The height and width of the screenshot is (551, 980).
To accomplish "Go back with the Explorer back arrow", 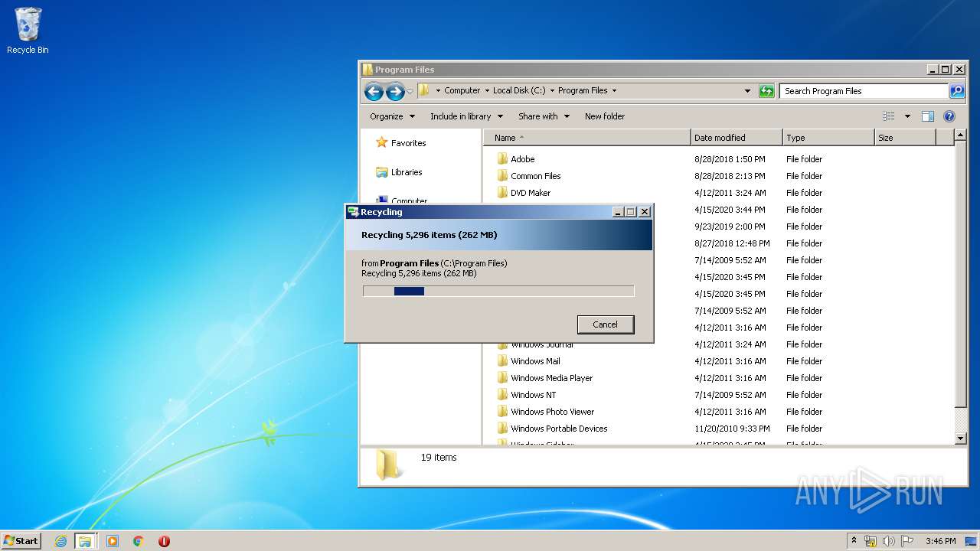I will 374,92.
